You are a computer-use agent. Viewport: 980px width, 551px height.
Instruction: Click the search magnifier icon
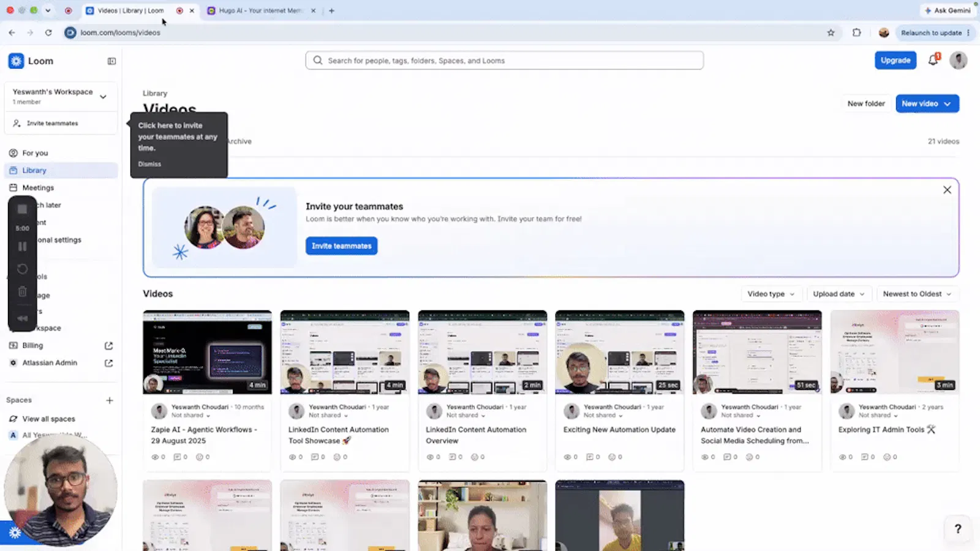(317, 60)
